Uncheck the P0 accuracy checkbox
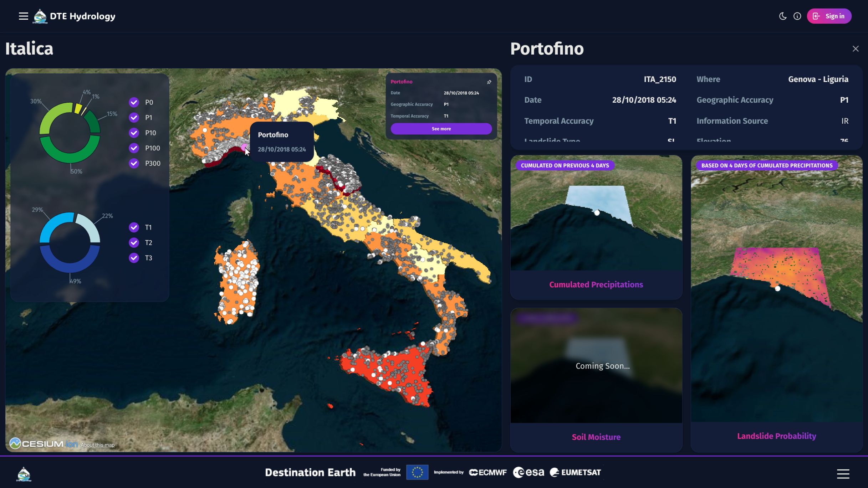The height and width of the screenshot is (488, 868). coord(134,103)
